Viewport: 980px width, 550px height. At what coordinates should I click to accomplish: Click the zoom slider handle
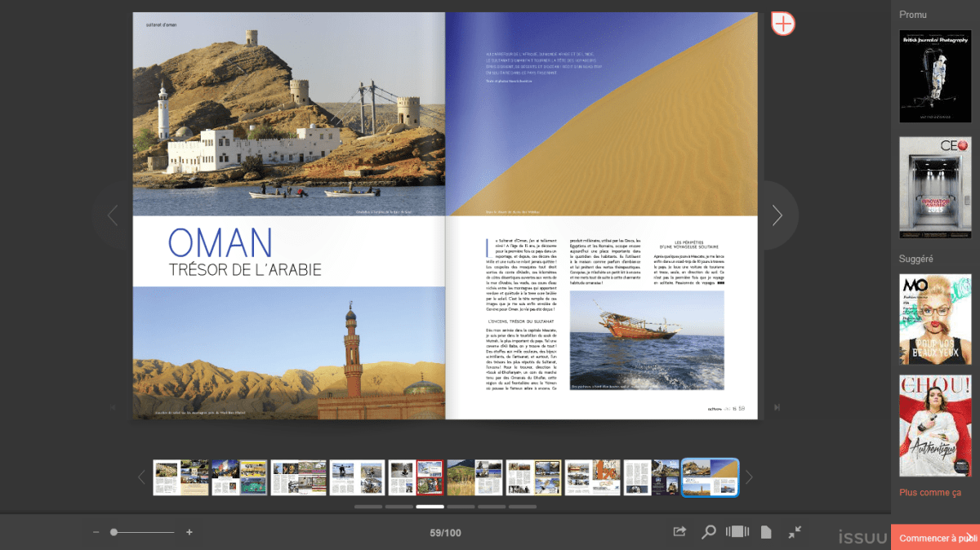[x=114, y=532]
